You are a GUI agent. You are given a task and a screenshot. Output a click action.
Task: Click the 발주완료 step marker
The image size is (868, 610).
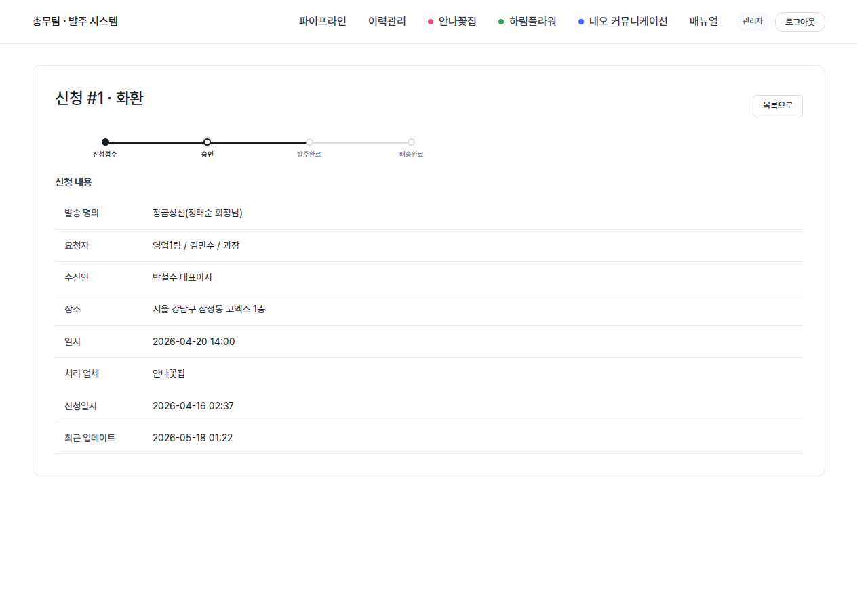pos(309,142)
